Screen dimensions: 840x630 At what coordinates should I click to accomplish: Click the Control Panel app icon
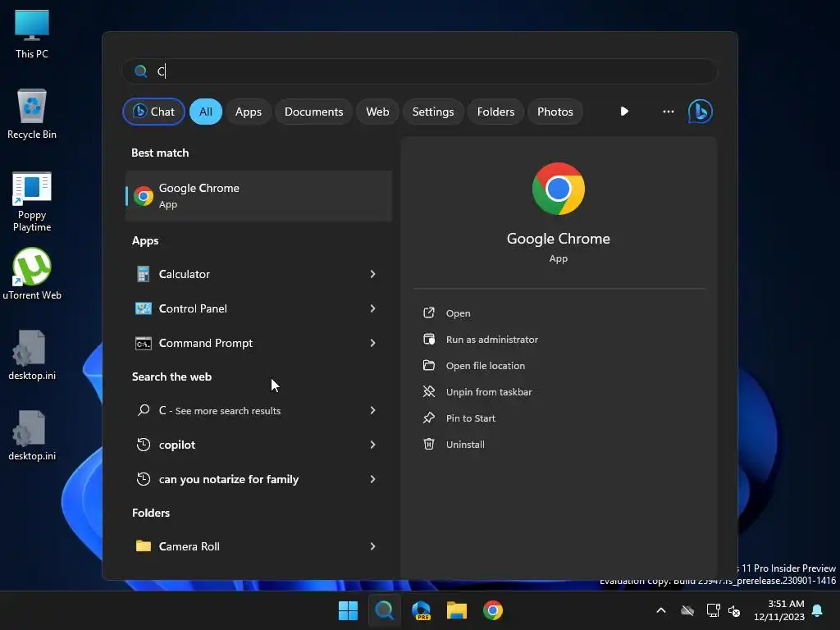pos(143,308)
